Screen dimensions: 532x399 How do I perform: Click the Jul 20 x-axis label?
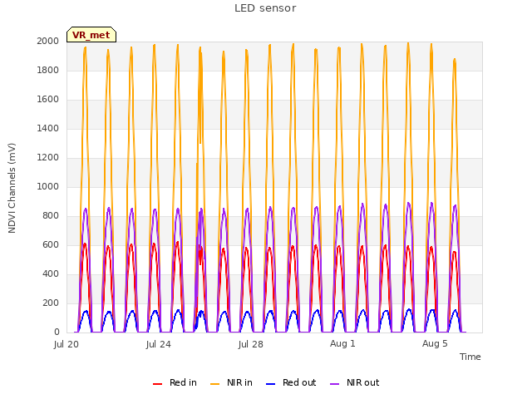(x=66, y=344)
